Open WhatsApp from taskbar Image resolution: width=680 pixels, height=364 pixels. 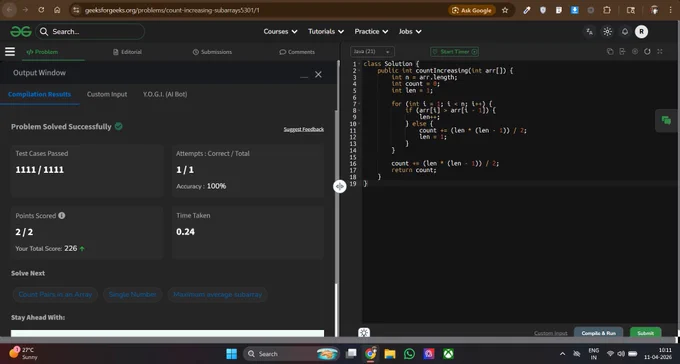click(409, 354)
